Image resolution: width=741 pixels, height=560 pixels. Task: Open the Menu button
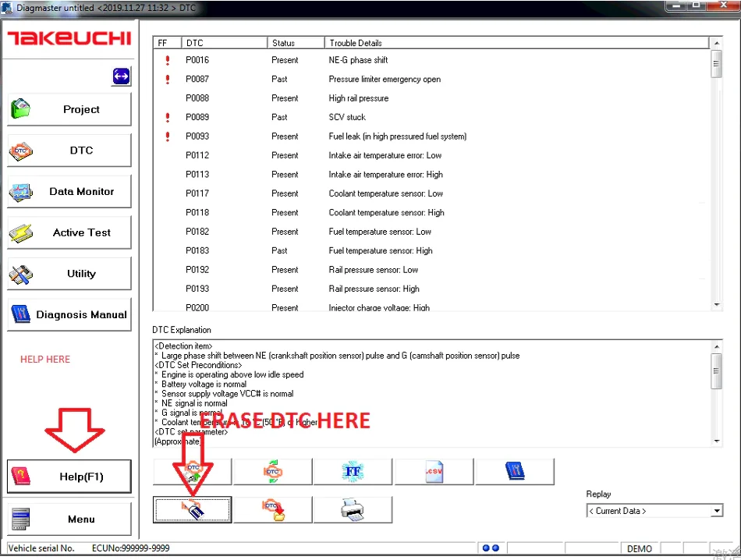pyautogui.click(x=69, y=519)
